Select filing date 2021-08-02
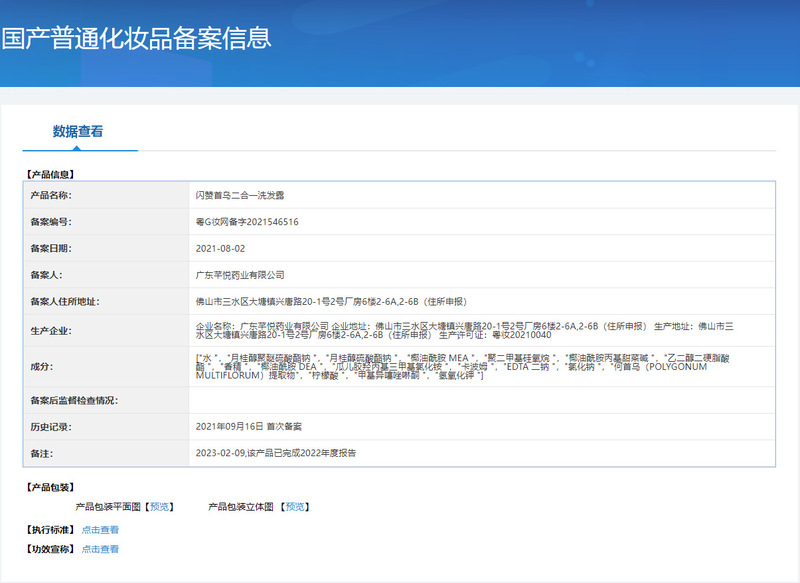This screenshot has height=583, width=800. (220, 248)
